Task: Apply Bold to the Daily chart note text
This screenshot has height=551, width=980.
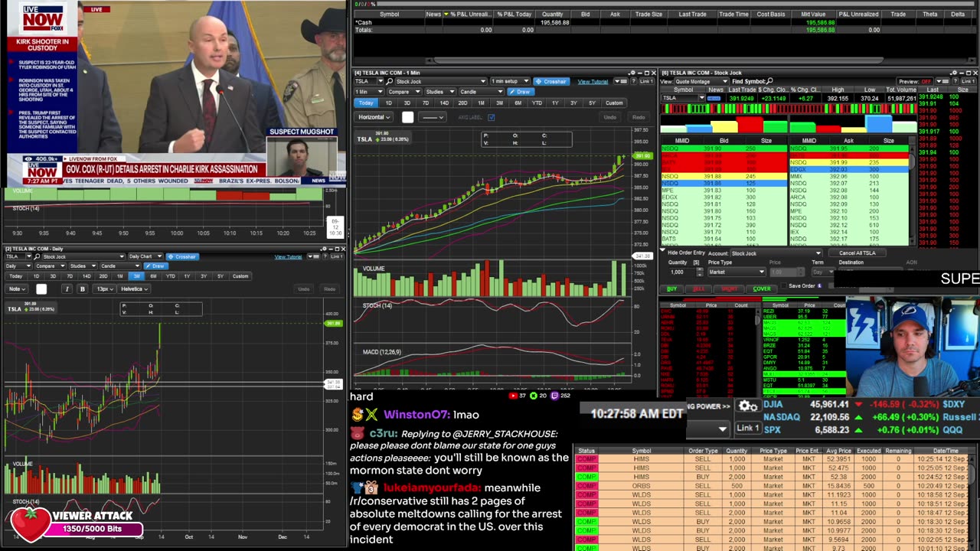Action: pos(82,289)
